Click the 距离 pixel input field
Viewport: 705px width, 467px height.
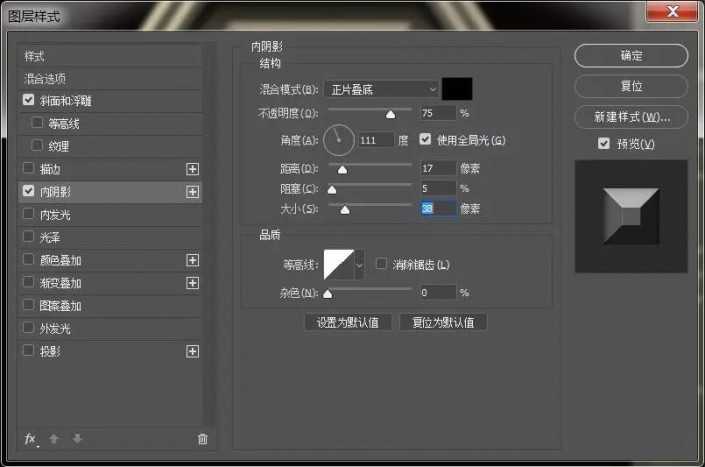[x=438, y=168]
